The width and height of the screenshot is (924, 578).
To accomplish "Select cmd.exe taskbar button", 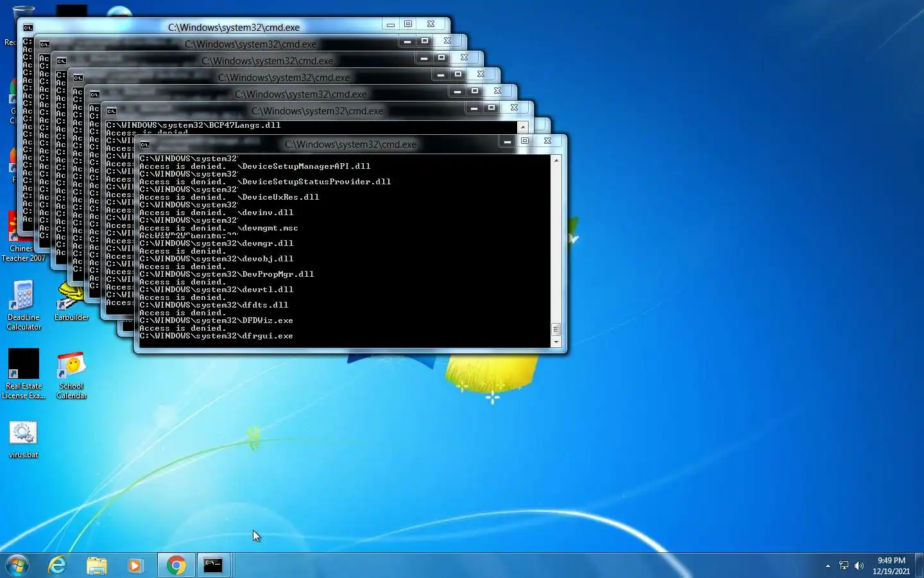I will click(x=213, y=565).
